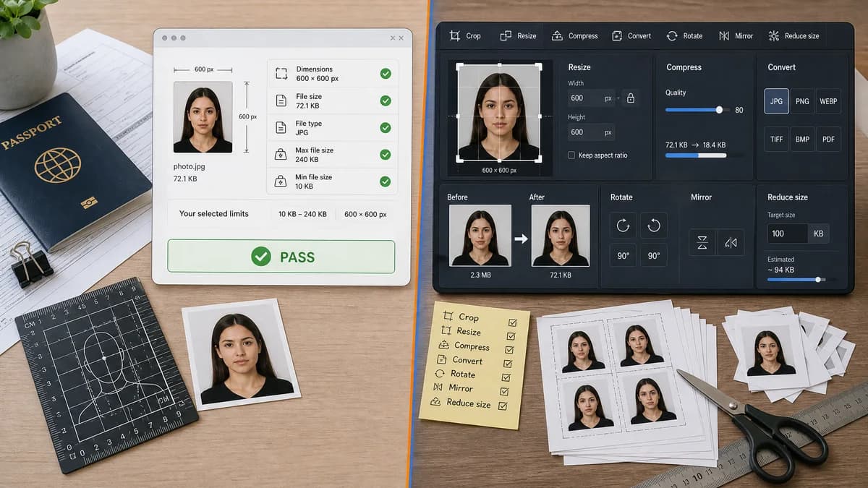The height and width of the screenshot is (488, 868).
Task: Choose WEBP as the convert format
Action: pyautogui.click(x=828, y=101)
